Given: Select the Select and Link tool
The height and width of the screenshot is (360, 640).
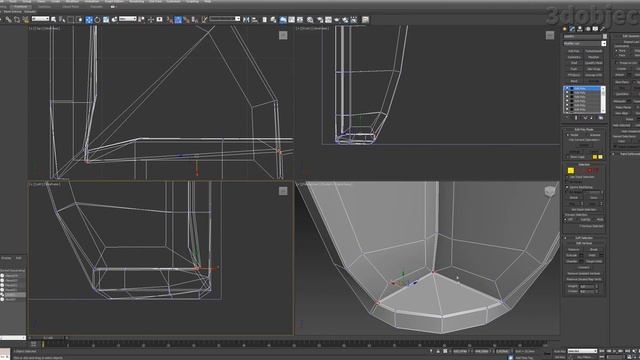Looking at the screenshot, I should click(x=8, y=20).
